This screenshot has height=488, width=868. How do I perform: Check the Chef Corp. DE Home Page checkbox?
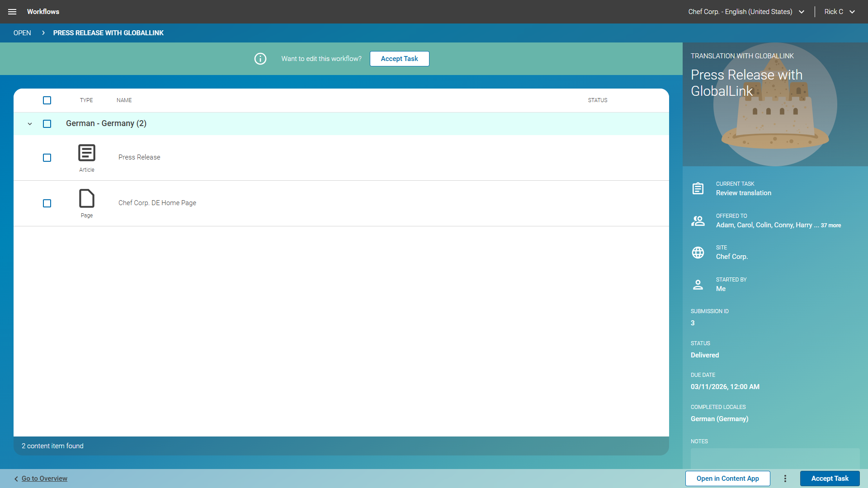pos(47,203)
